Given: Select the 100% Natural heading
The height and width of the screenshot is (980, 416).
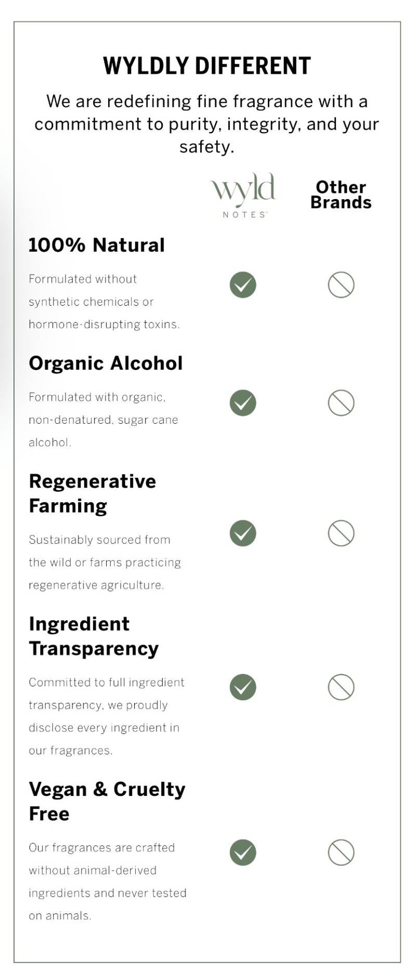Looking at the screenshot, I should 97,245.
